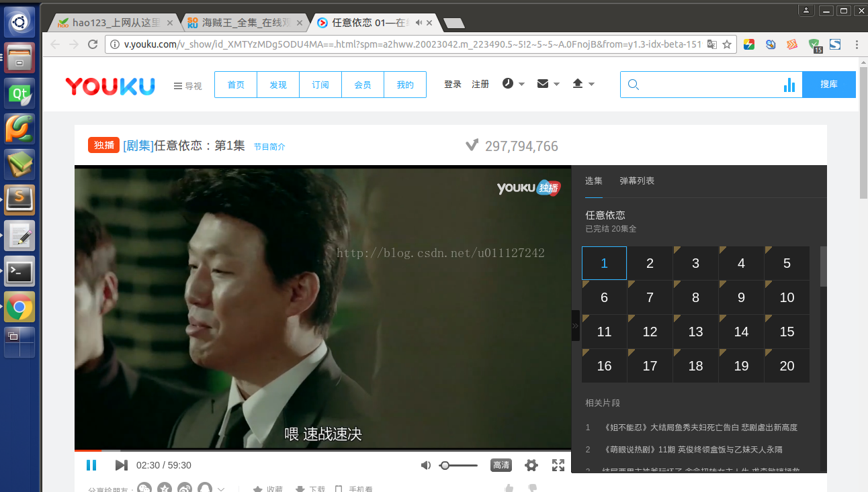Click the 搜库 search button
This screenshot has height=492, width=868.
(x=829, y=85)
